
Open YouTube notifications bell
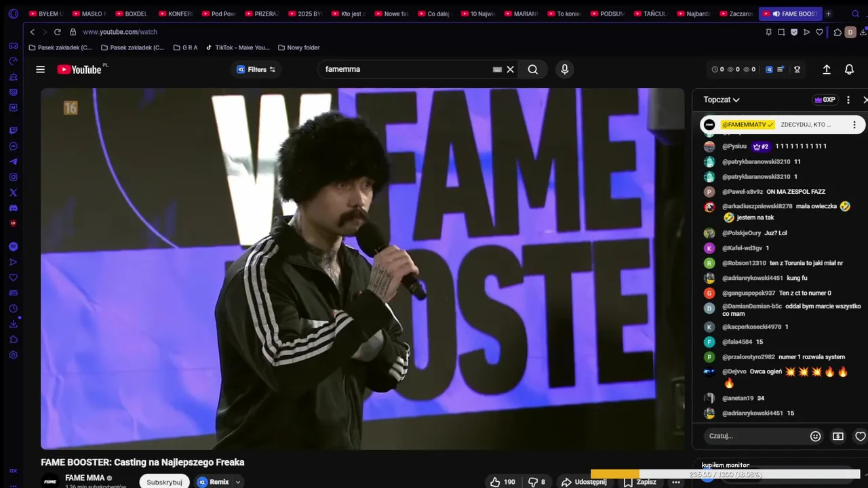coord(849,69)
